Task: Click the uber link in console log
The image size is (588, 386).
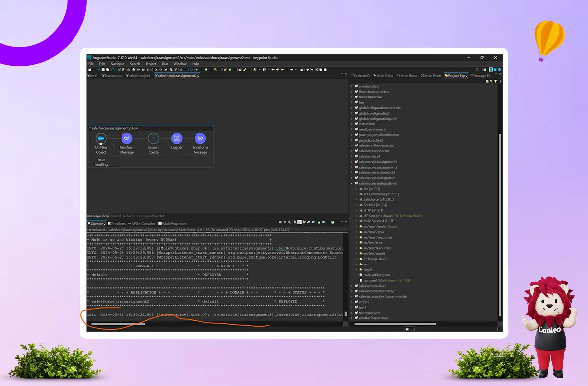Action: coord(280,248)
